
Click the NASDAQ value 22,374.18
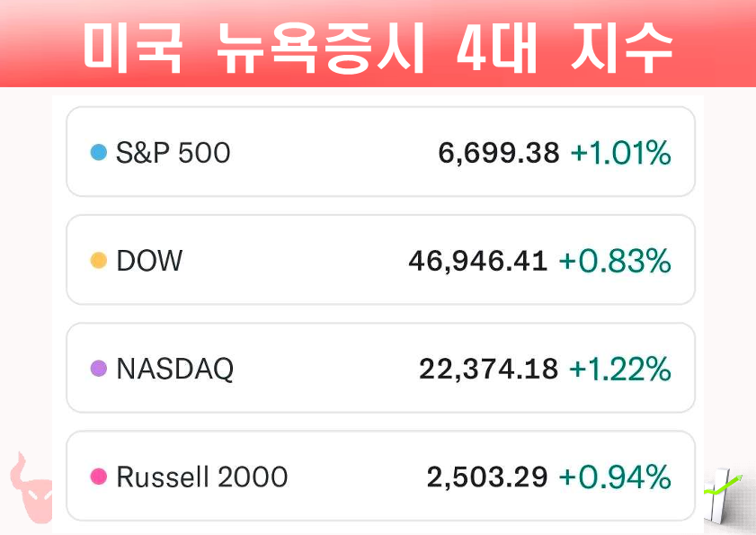(x=488, y=369)
